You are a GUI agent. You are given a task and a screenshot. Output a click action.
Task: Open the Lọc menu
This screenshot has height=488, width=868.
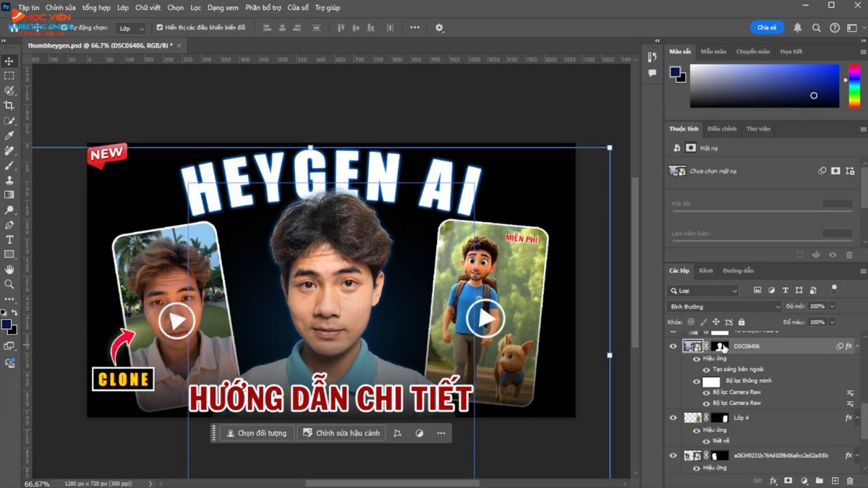coord(195,7)
